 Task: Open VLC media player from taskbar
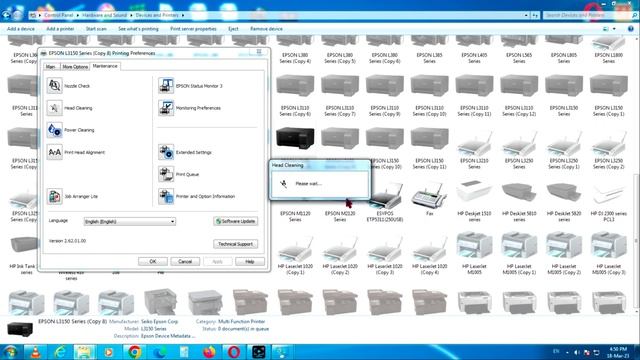(x=36, y=351)
